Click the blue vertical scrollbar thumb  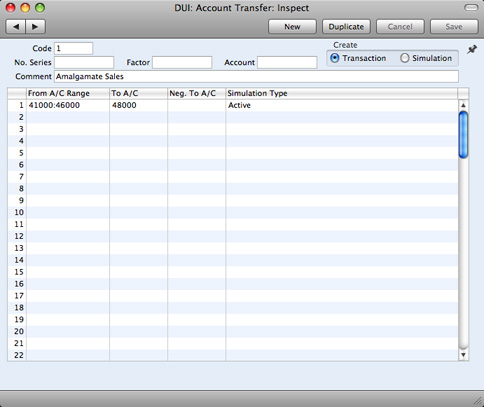coord(463,135)
